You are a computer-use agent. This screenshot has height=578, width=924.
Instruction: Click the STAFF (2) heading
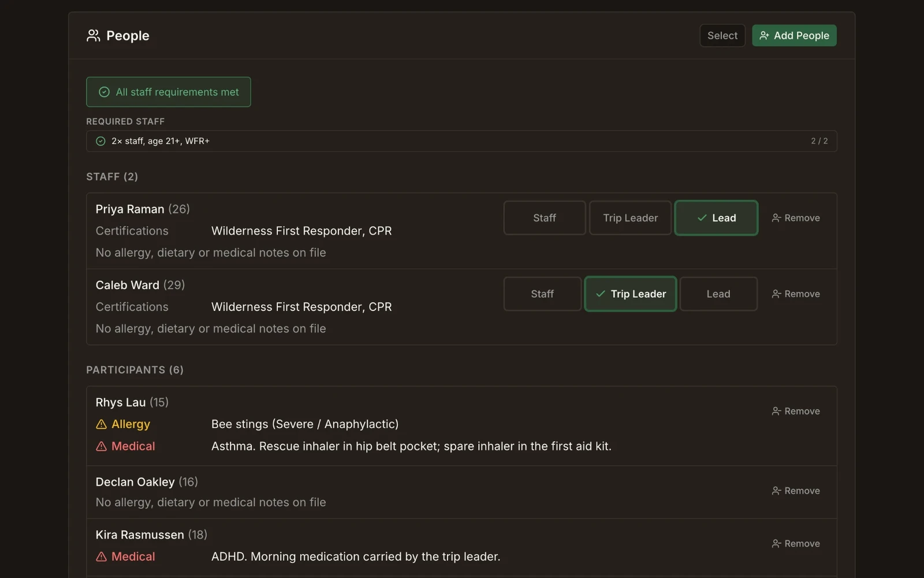(x=112, y=177)
